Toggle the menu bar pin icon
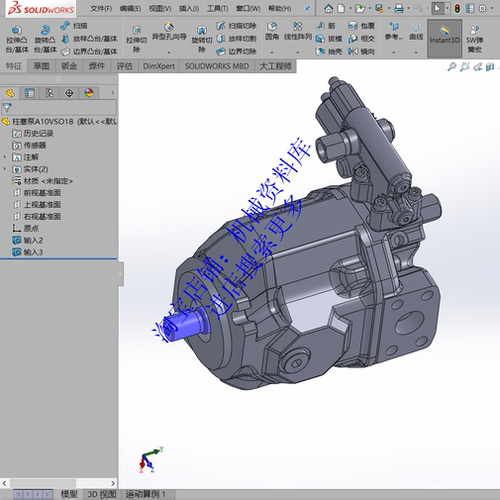500x500 pixels. 307,9
